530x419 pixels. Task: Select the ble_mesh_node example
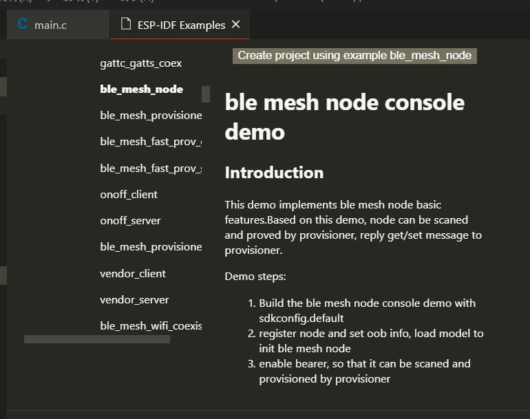pos(141,89)
